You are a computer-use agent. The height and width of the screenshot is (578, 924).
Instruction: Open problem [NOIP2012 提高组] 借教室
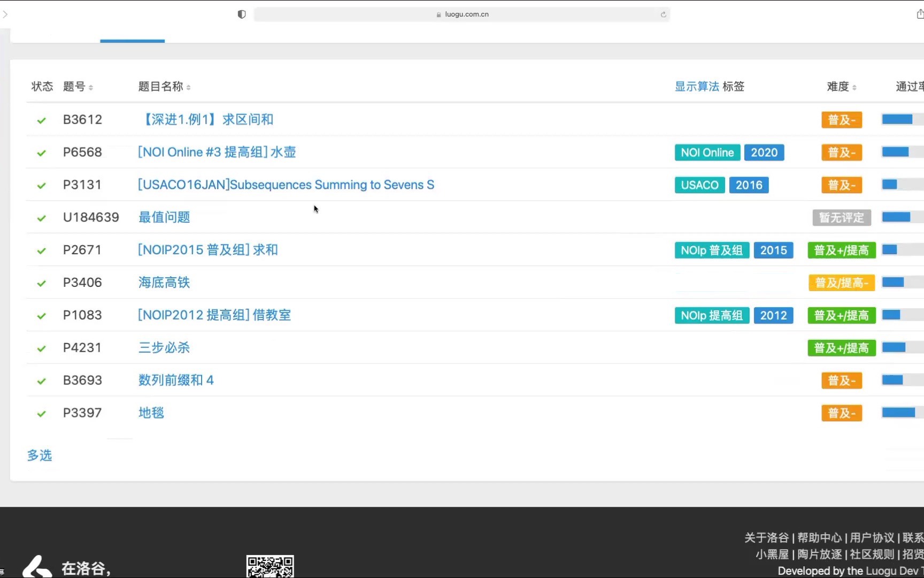pyautogui.click(x=214, y=315)
